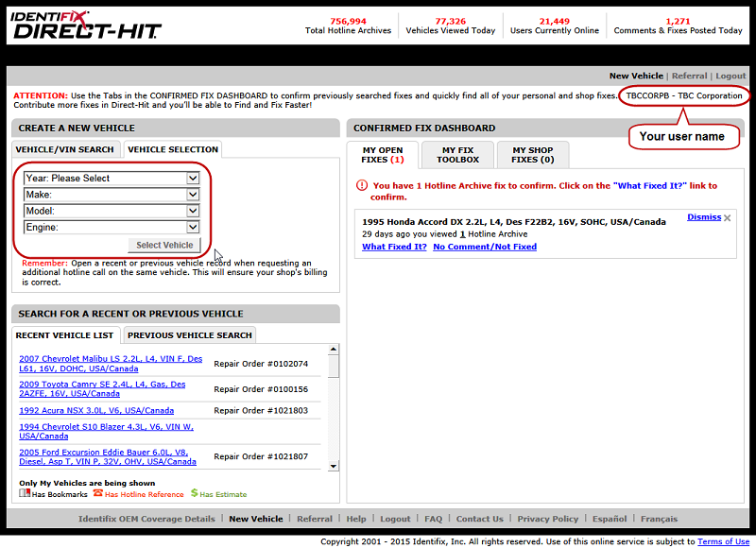
Task: Click Logout in the footer
Action: tap(395, 519)
